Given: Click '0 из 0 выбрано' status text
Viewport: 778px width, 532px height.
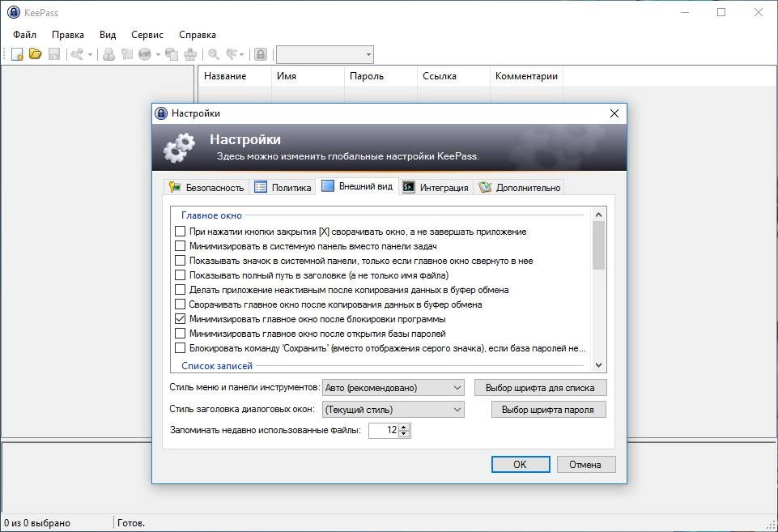Looking at the screenshot, I should click(37, 522).
